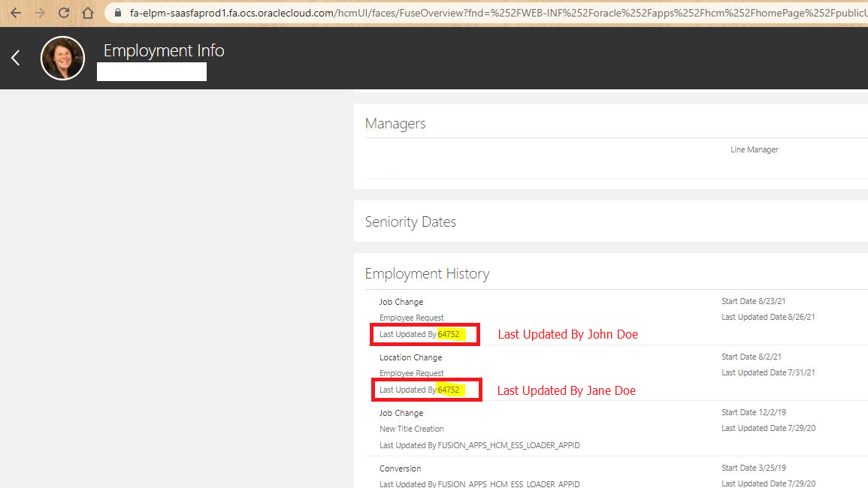The image size is (868, 488).
Task: Select the Conversion entry dated 3/25/19
Action: 400,468
